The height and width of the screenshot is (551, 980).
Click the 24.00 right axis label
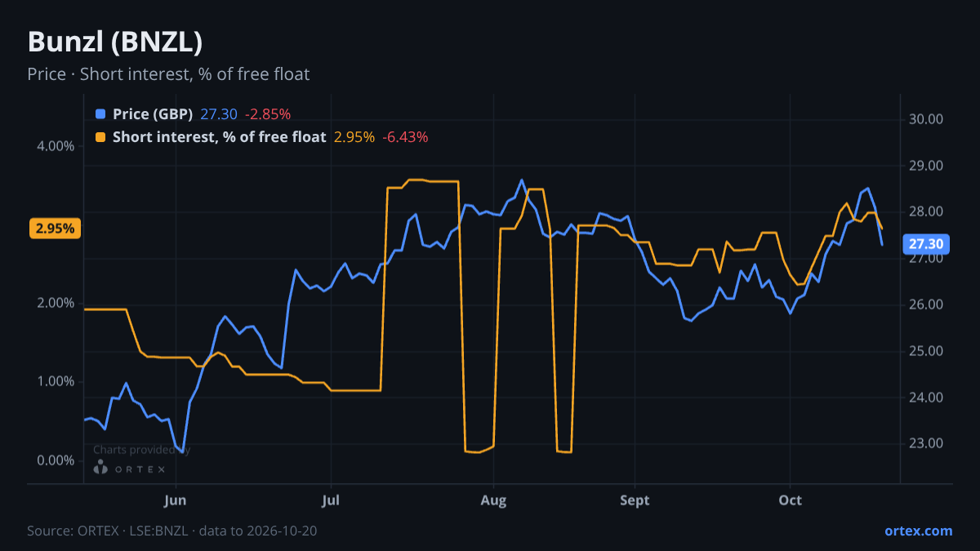coord(926,398)
